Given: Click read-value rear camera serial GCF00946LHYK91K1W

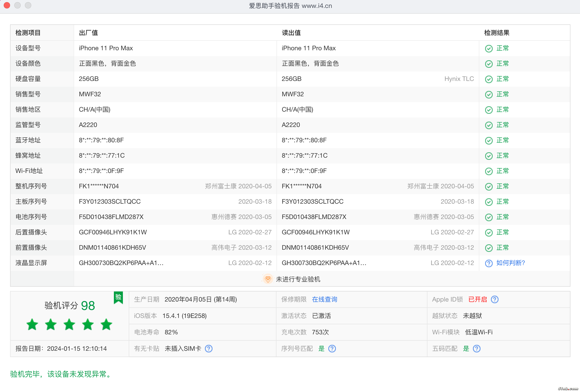Looking at the screenshot, I should coord(316,232).
